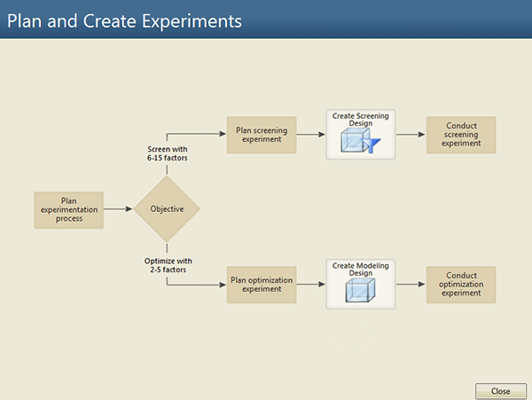Click arrow from Plan screening experiment to Create Screening Design
This screenshot has width=532, height=400.
click(x=310, y=135)
